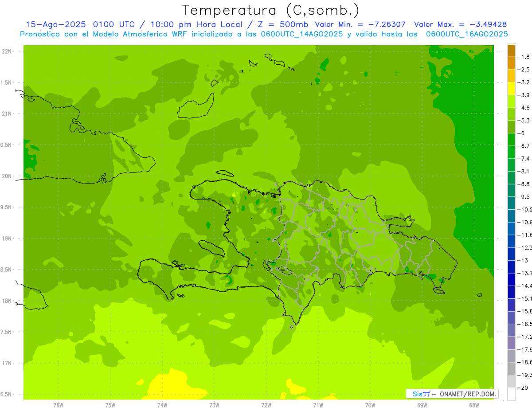Click the "Valor Max. = -3.49428" value
This screenshot has height=411, width=532.
coord(460,24)
